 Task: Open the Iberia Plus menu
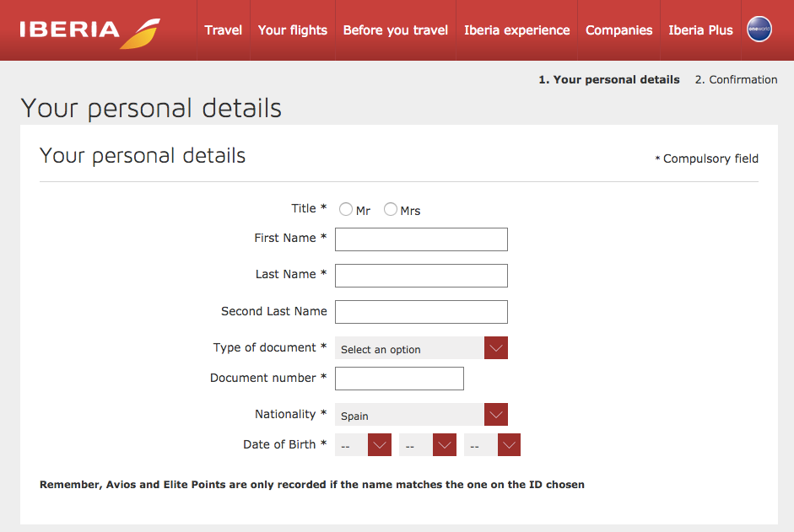pyautogui.click(x=701, y=30)
